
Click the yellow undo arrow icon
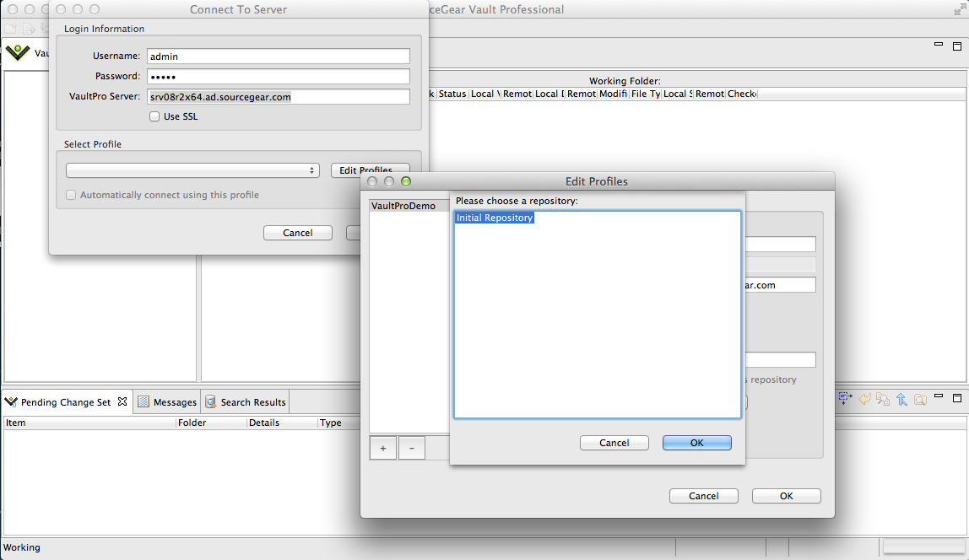864,400
